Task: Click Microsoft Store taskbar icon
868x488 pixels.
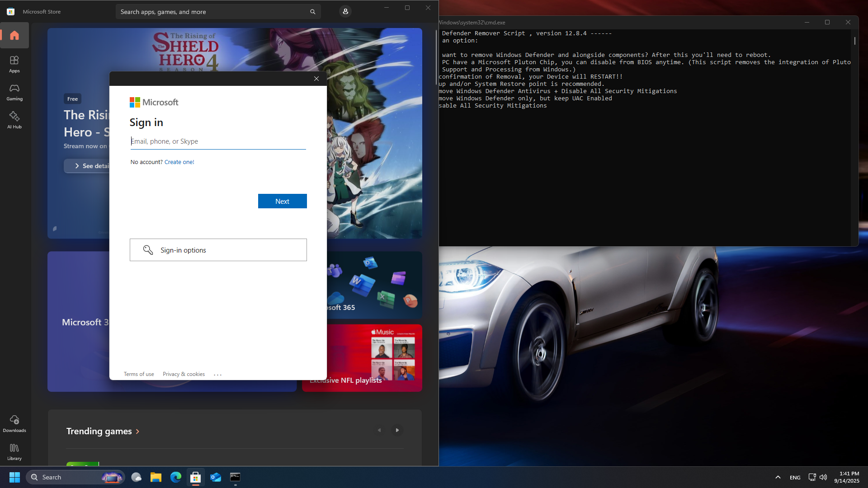Action: pos(196,477)
